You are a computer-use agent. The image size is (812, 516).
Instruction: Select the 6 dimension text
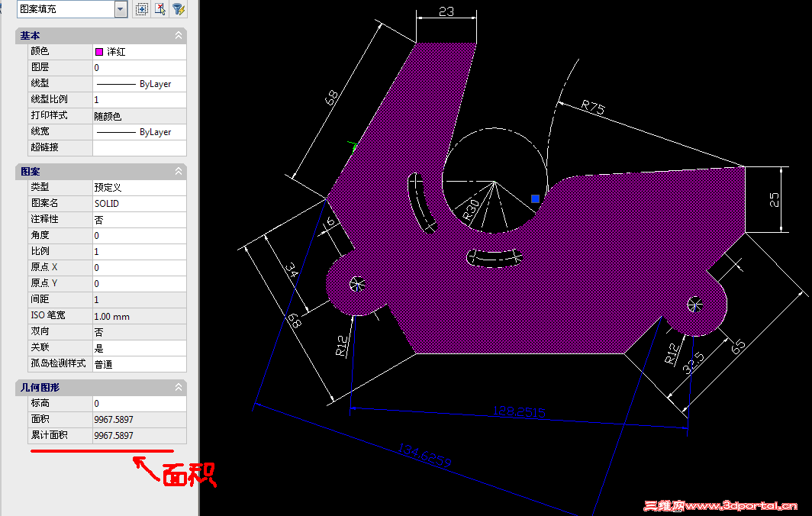[330, 222]
